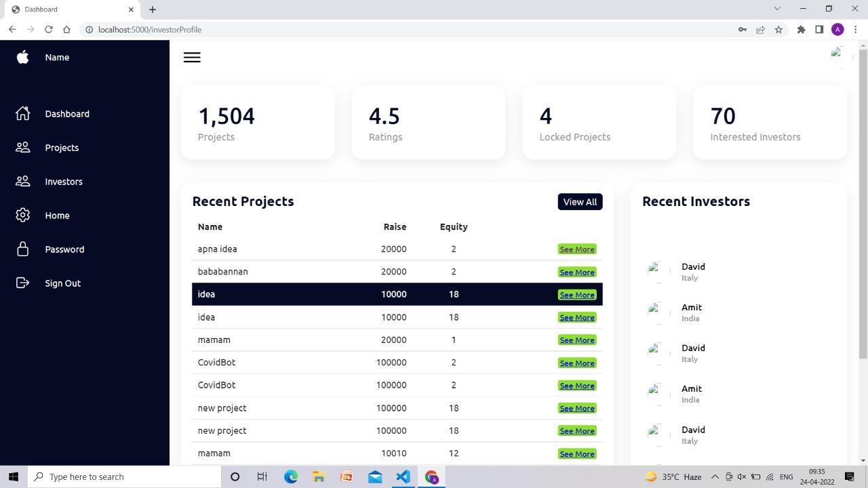Open the Mail app from taskbar
The image size is (868, 488).
click(375, 476)
